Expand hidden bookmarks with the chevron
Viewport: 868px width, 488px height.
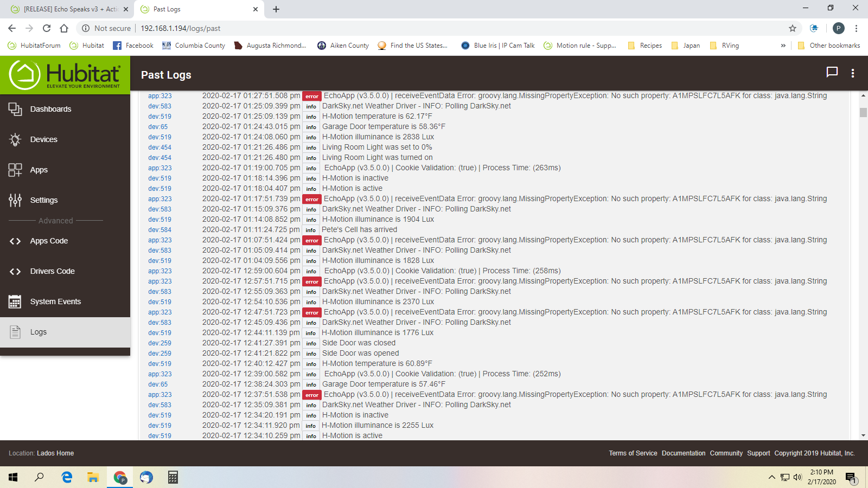coord(783,46)
